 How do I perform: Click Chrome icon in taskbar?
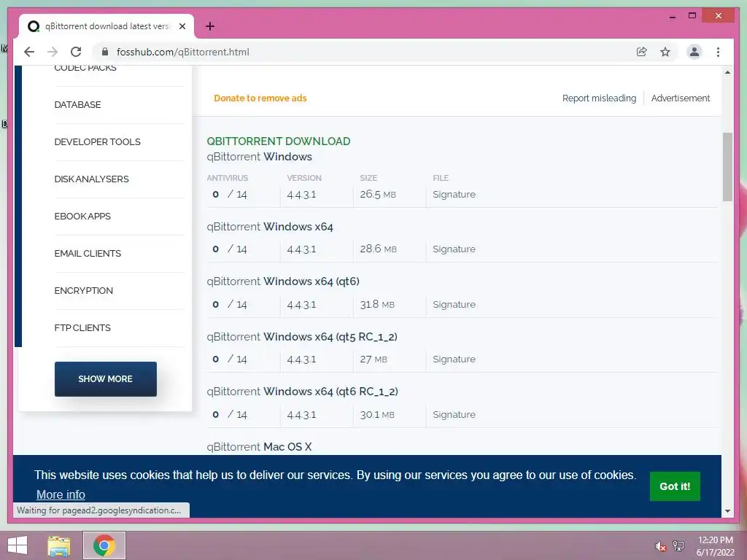click(x=104, y=545)
